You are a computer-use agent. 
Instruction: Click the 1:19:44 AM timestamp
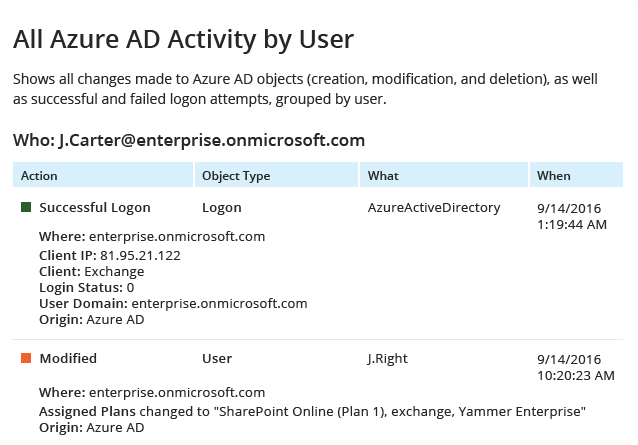pyautogui.click(x=572, y=224)
